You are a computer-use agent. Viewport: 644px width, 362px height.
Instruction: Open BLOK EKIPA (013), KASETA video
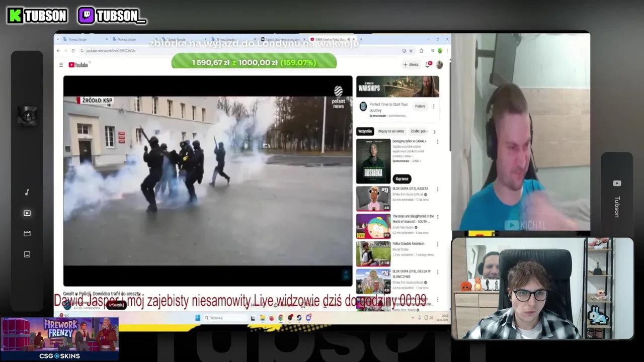click(373, 199)
